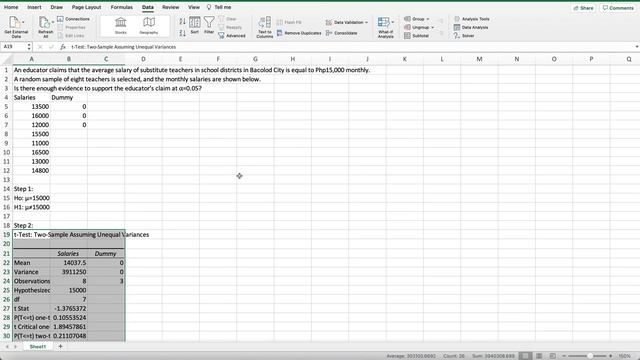This screenshot has width=640, height=360.
Task: Select the Geography data type
Action: (x=149, y=26)
